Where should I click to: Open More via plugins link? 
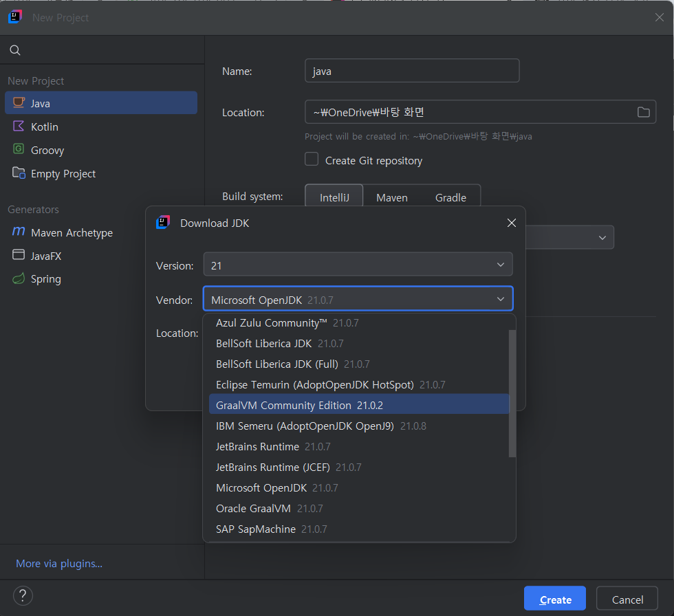tap(59, 564)
